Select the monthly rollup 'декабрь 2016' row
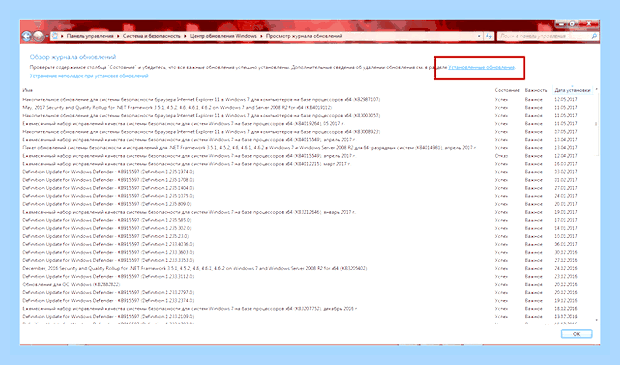The image size is (620, 365). tap(308, 308)
